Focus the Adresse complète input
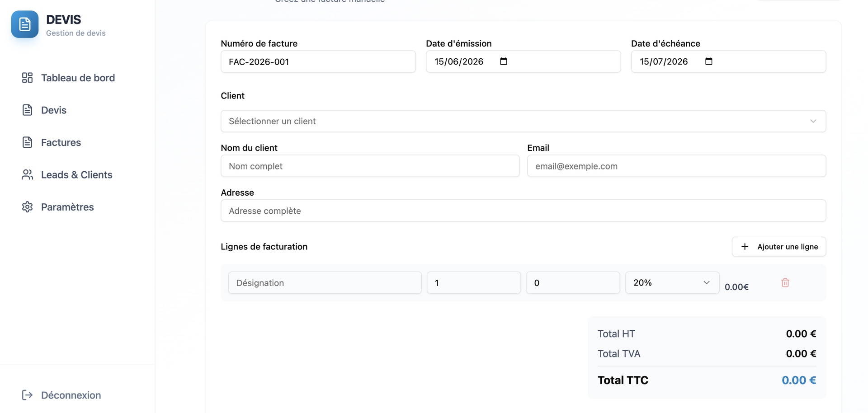868x413 pixels. tap(523, 211)
